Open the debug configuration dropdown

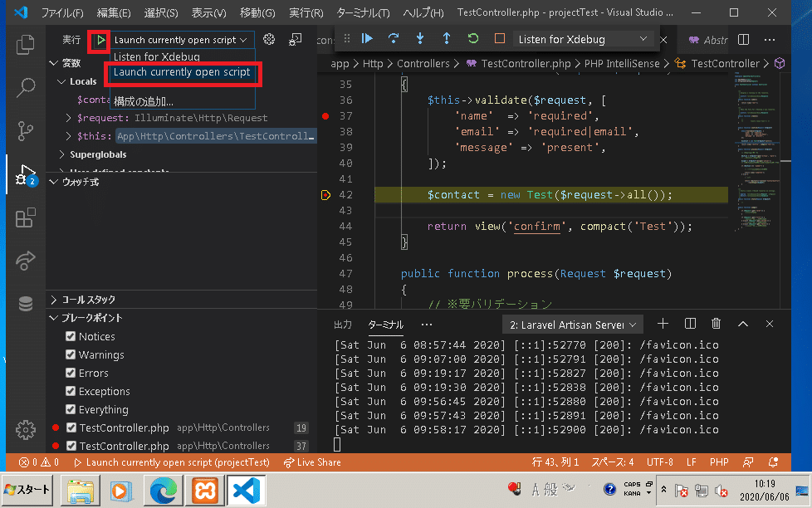click(182, 40)
